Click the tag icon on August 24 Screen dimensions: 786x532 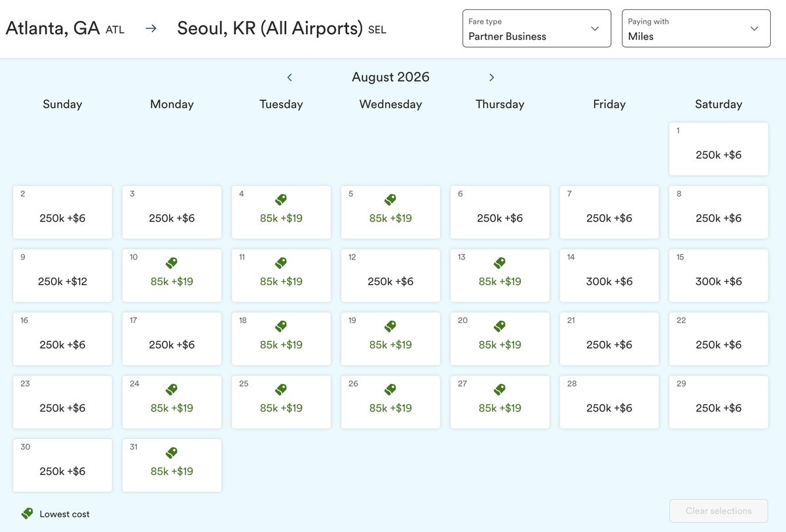tap(172, 390)
